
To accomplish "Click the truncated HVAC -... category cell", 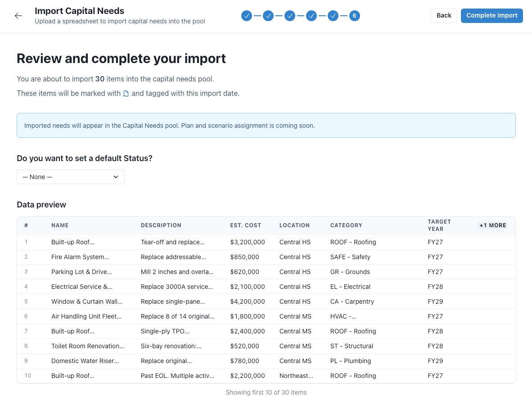I will [343, 316].
